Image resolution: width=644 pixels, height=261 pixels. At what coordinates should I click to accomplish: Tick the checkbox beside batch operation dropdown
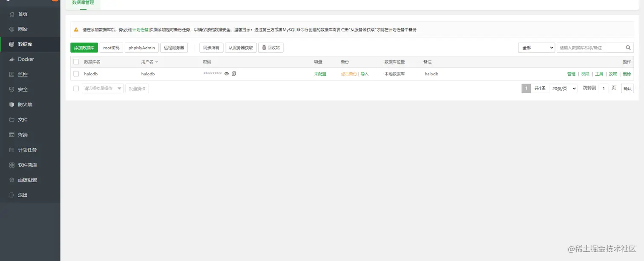pyautogui.click(x=76, y=89)
